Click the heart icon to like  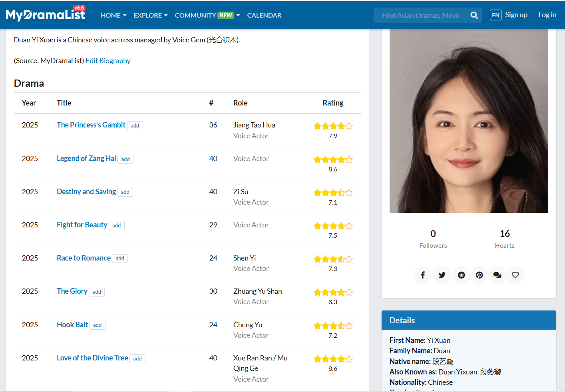(x=515, y=275)
